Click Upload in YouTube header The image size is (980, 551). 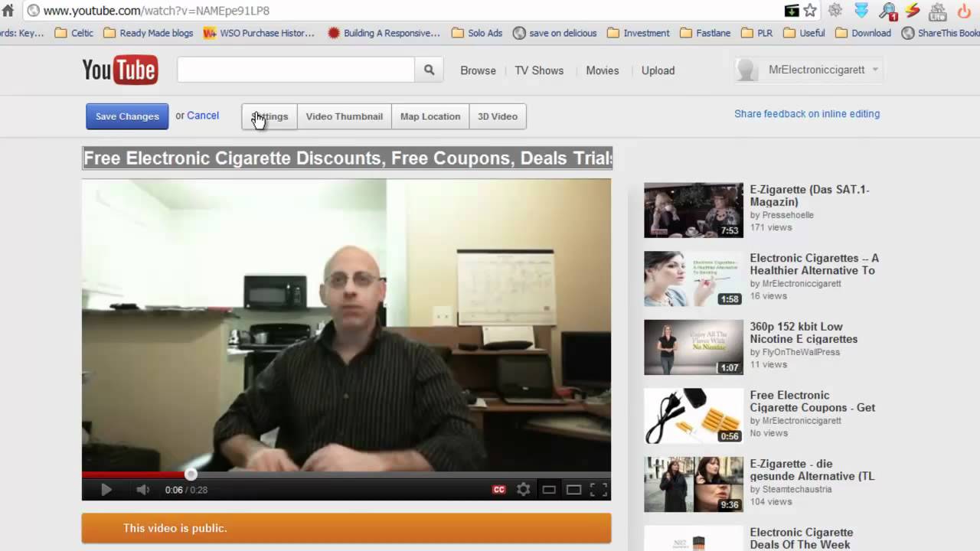click(658, 70)
